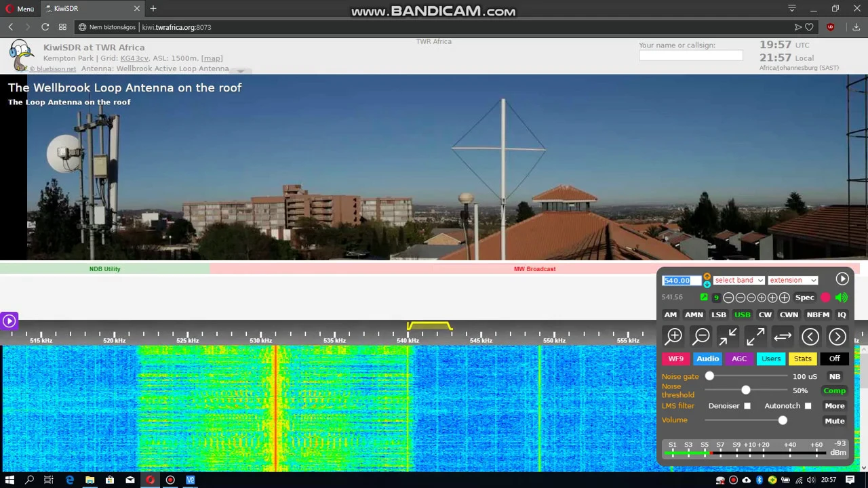Toggle the Comp compression button
The image size is (868, 488).
835,390
